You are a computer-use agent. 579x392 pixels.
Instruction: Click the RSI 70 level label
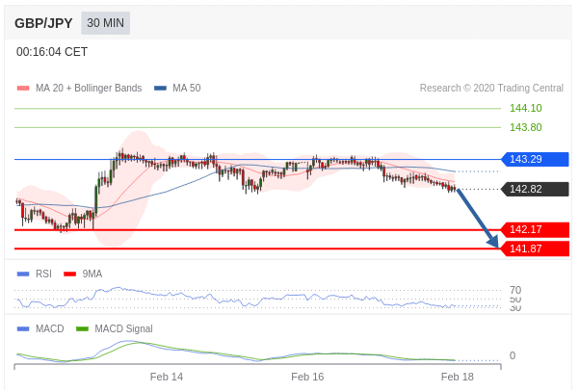click(515, 290)
